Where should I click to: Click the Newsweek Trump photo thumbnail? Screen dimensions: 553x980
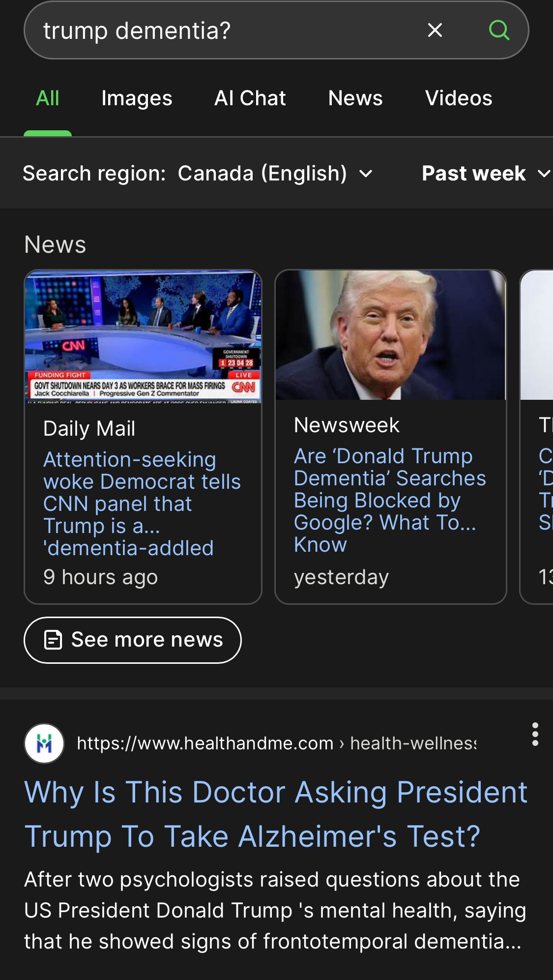390,335
